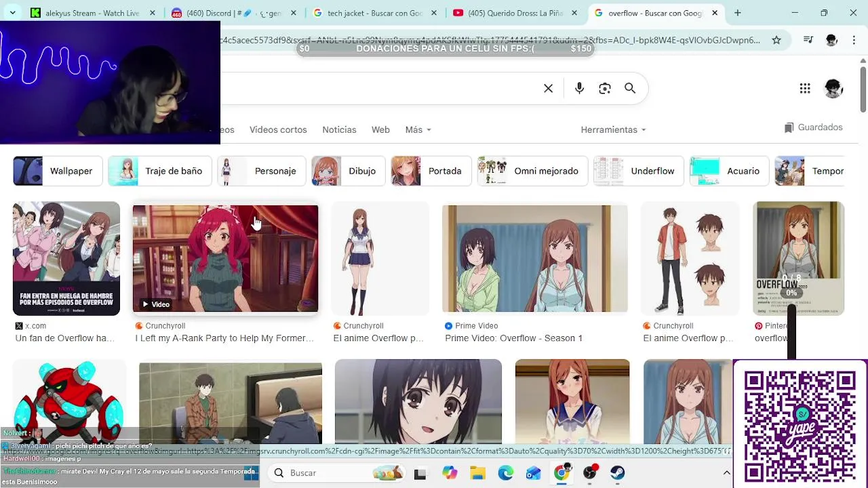Open the Pinterest Overflow poster thumbnail
This screenshot has height=488, width=868.
[798, 258]
